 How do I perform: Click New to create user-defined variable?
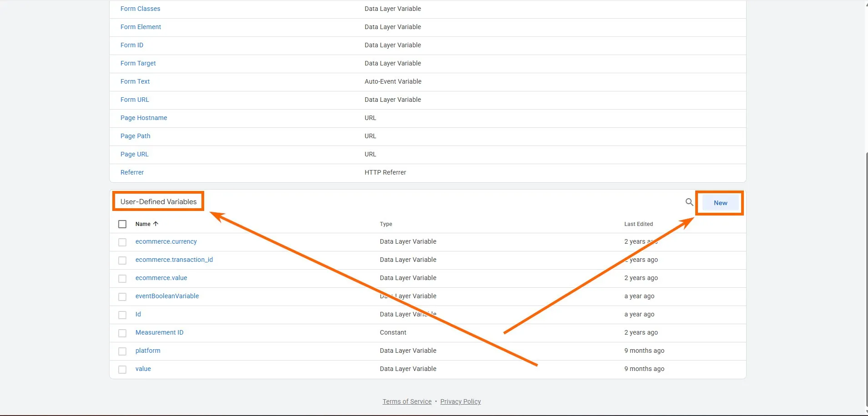coord(720,203)
